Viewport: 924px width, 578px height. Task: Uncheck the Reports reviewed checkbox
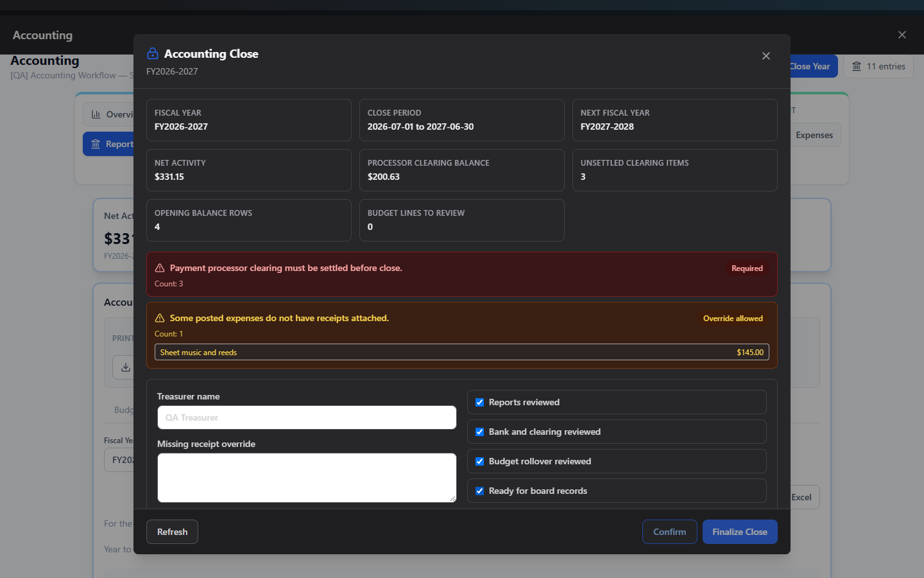[479, 402]
